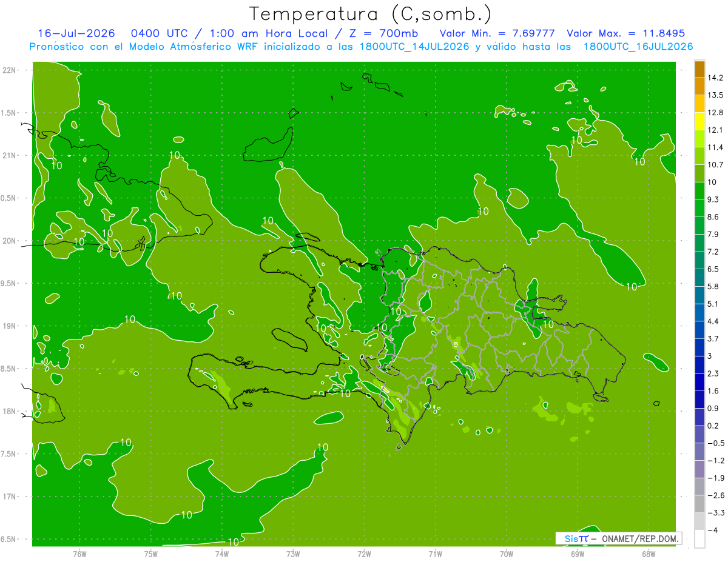The height and width of the screenshot is (562, 728).
Task: Click the color bar value "-0.5"
Action: point(716,443)
